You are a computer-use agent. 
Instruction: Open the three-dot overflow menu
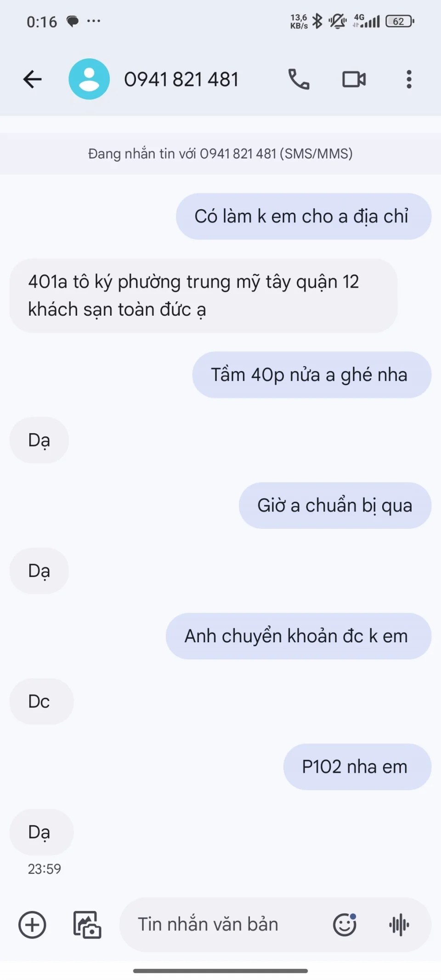pos(409,79)
